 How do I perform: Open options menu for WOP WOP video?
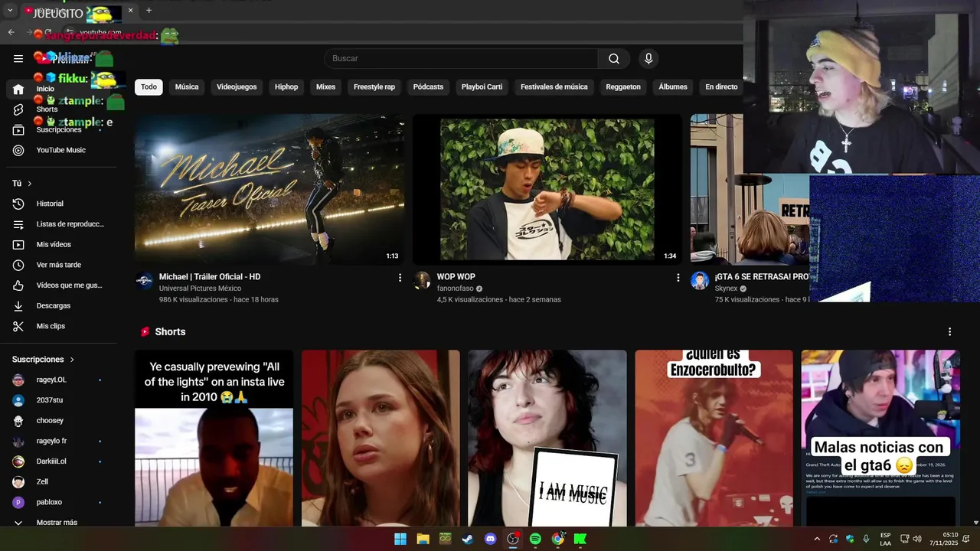[678, 278]
